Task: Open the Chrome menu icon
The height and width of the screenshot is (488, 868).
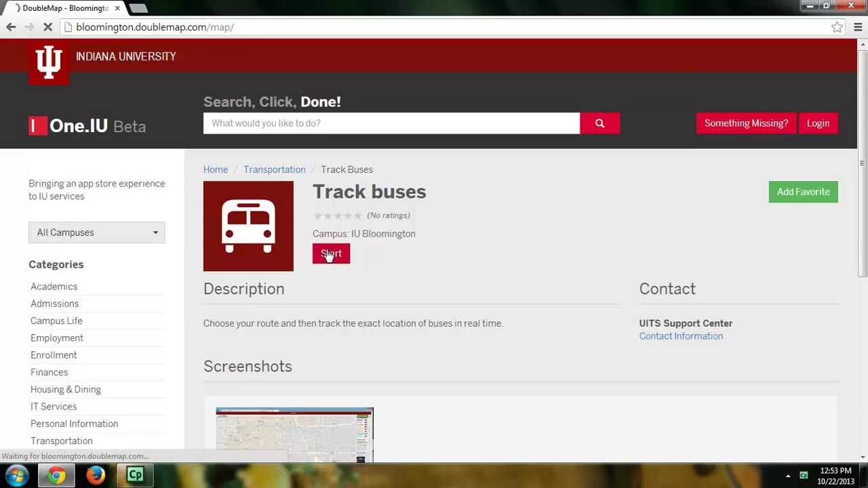Action: coord(858,27)
